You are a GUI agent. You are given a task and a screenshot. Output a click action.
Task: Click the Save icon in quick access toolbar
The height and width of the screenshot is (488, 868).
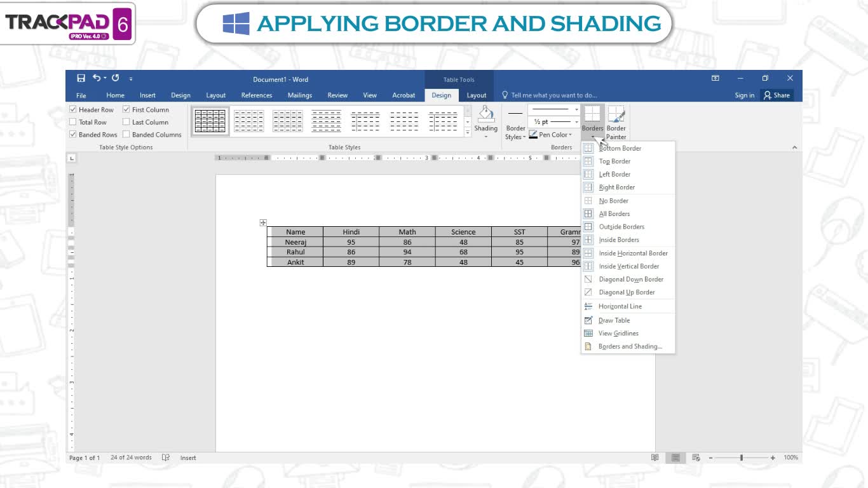point(81,78)
